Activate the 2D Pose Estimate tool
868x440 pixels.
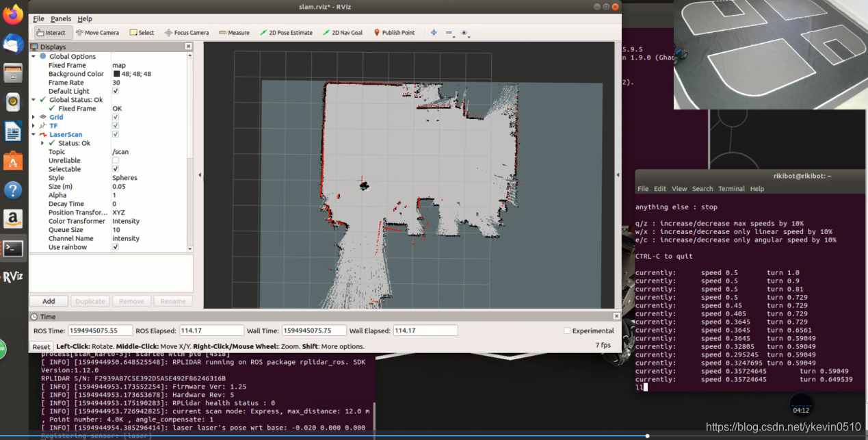coord(286,32)
